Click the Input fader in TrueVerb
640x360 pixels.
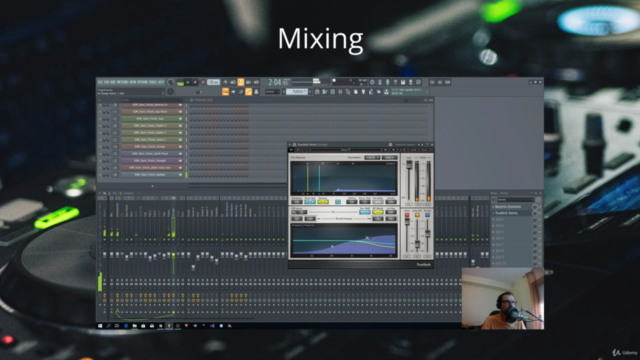point(409,164)
